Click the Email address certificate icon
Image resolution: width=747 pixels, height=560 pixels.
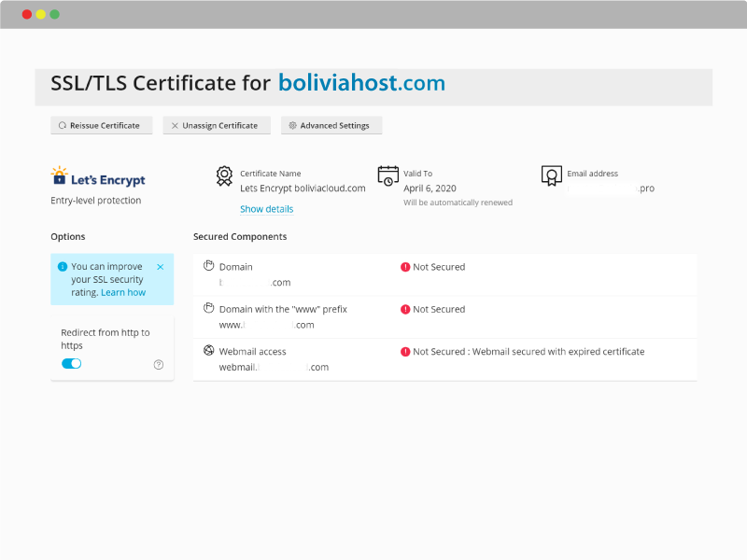pos(552,175)
